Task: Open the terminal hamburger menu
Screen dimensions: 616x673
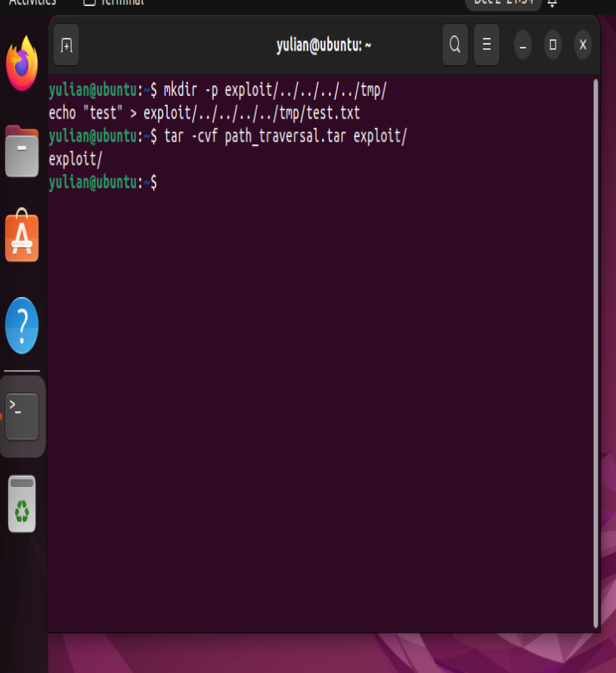Action: 487,45
